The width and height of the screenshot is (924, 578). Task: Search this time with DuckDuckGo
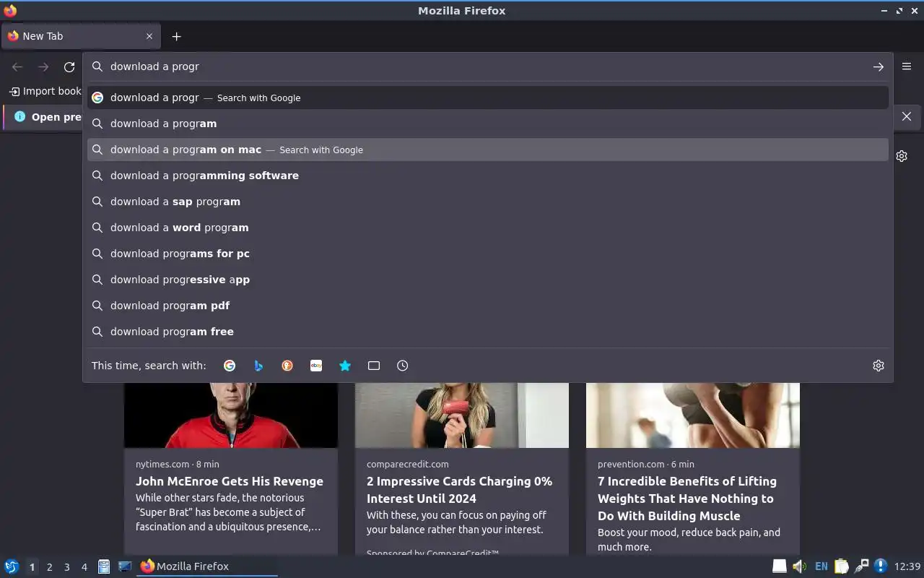[287, 366]
